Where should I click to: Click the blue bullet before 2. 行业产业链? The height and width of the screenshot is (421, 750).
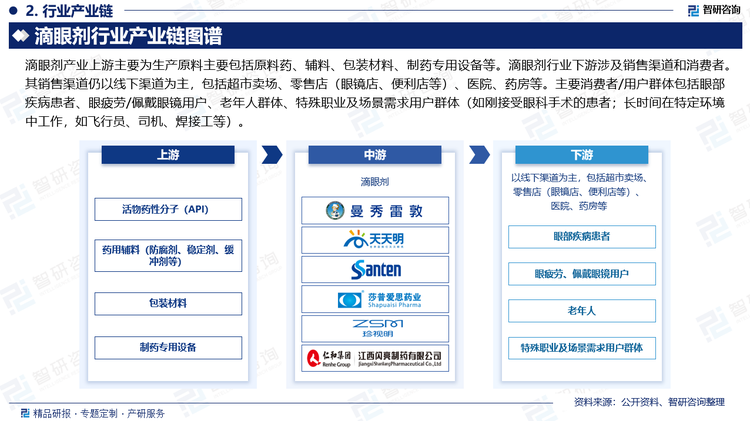[13, 10]
